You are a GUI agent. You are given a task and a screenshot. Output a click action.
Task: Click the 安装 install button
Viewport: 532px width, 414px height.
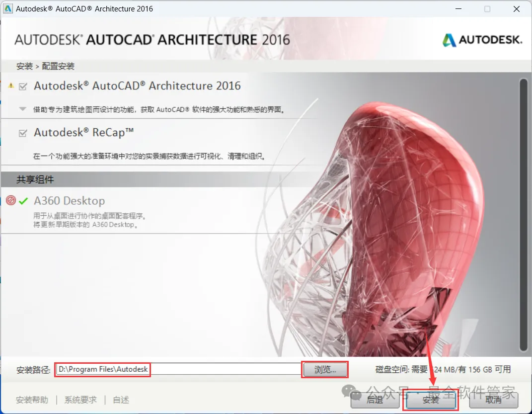point(431,400)
